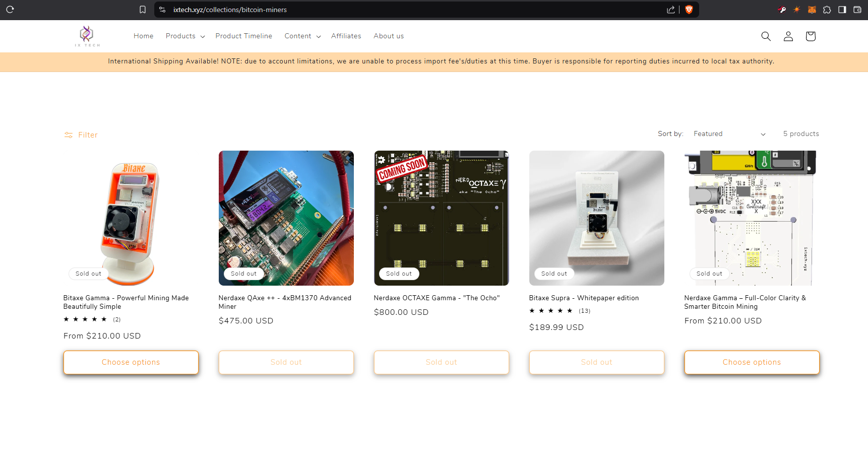
Task: Go to the Home menu item
Action: click(144, 36)
